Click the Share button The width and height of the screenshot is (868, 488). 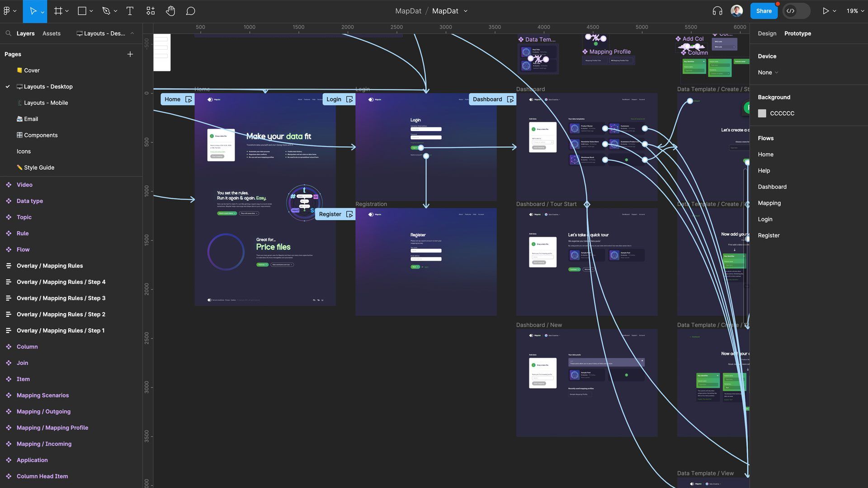point(764,11)
